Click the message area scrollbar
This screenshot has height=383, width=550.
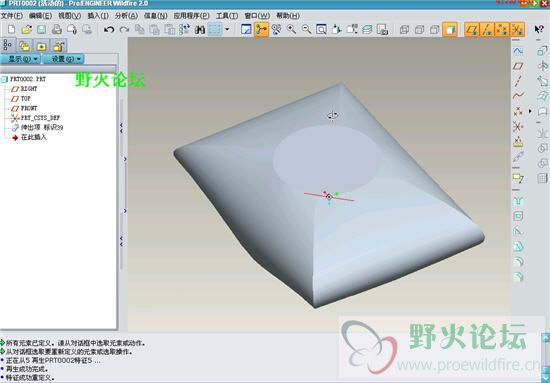546,357
